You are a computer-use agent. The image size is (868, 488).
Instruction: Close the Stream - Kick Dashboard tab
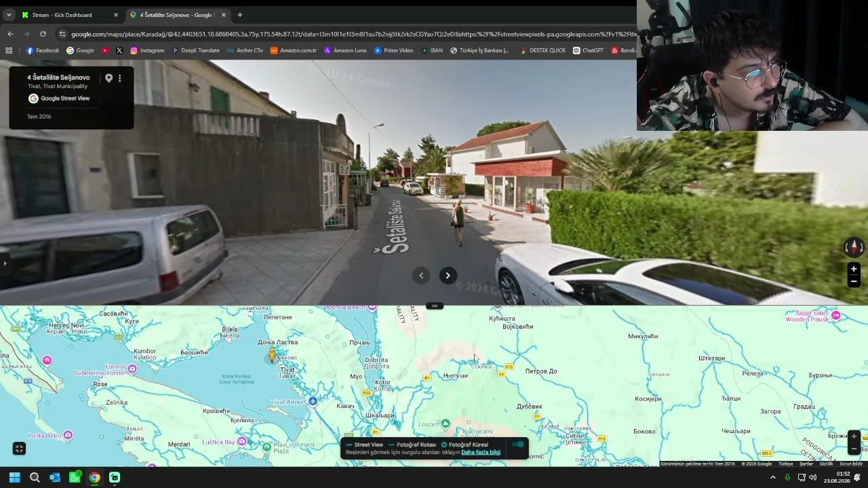pos(115,15)
